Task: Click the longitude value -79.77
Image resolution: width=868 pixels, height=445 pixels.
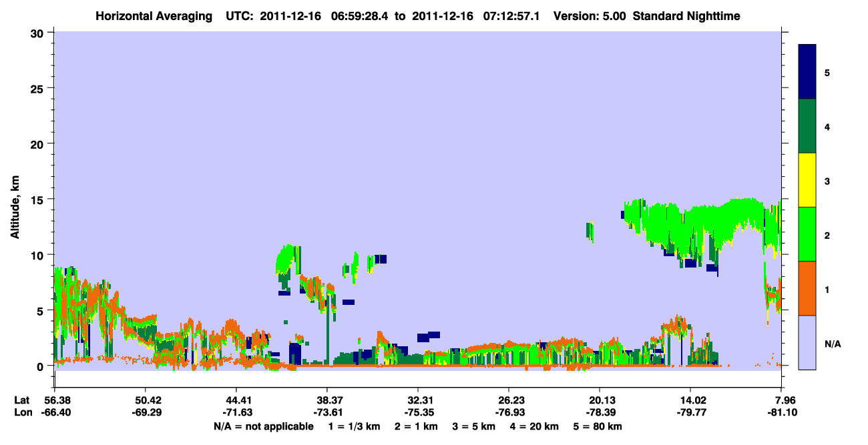Action: click(x=690, y=412)
